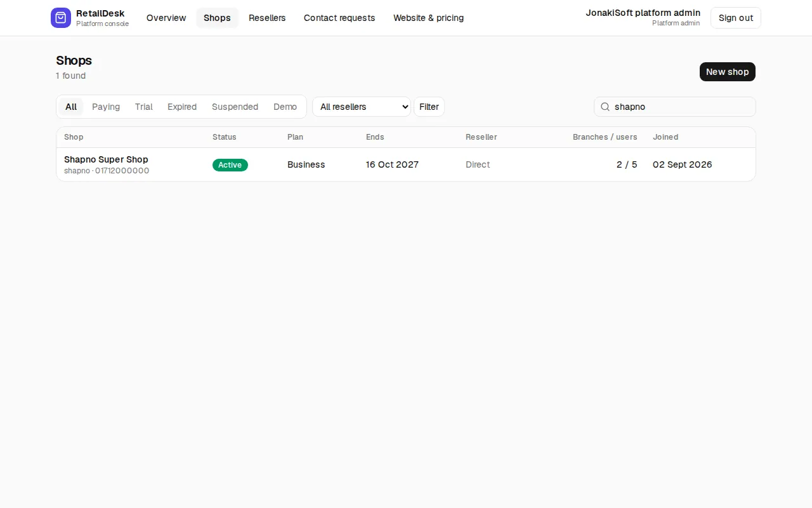The width and height of the screenshot is (812, 508).
Task: Click the end date 16 Oct 2027
Action: [392, 164]
